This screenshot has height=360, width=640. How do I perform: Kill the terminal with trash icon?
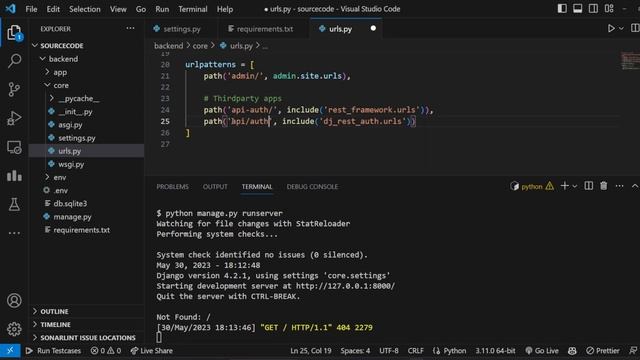(604, 186)
